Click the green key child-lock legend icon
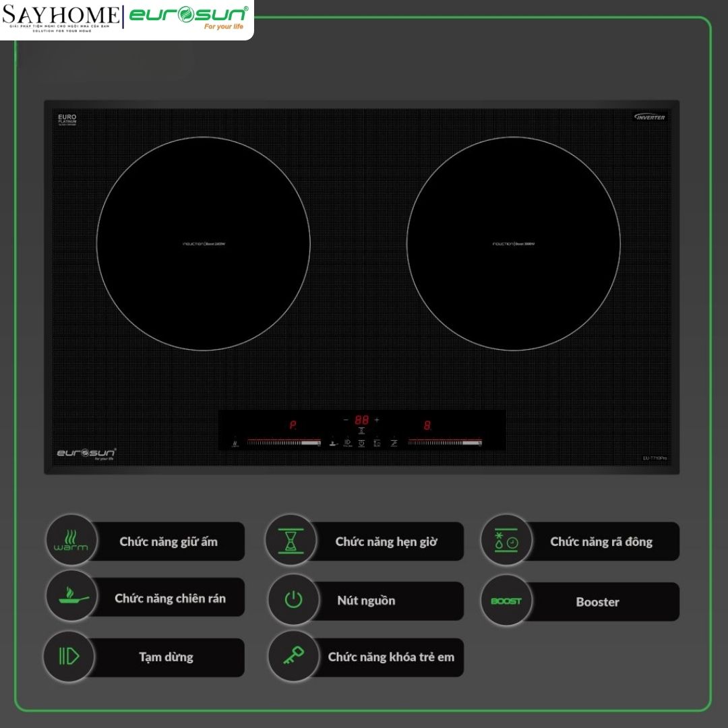 (293, 656)
